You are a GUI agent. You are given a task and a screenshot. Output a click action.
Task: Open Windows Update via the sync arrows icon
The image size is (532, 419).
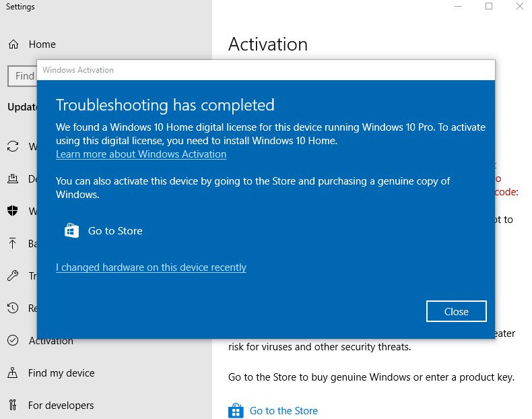[x=13, y=147]
